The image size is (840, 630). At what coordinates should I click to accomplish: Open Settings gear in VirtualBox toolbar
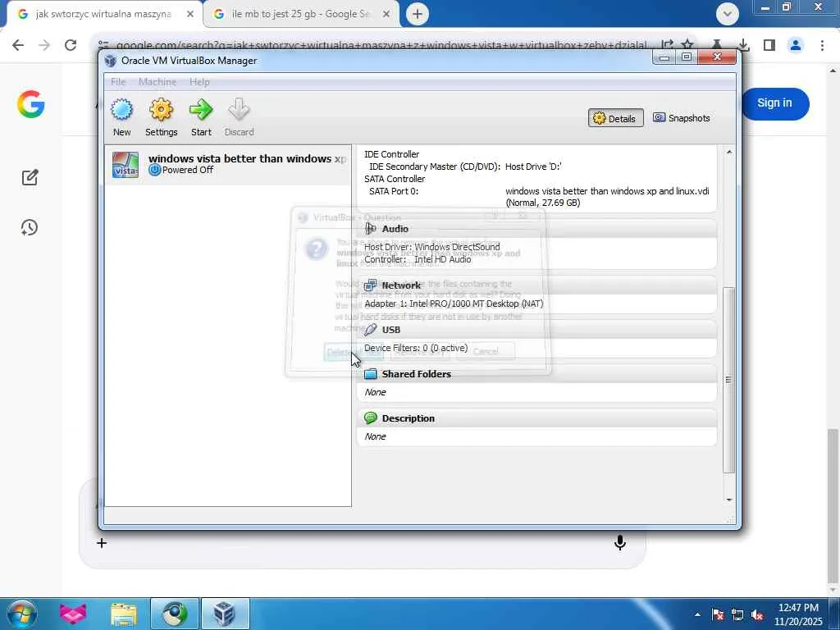click(x=161, y=117)
